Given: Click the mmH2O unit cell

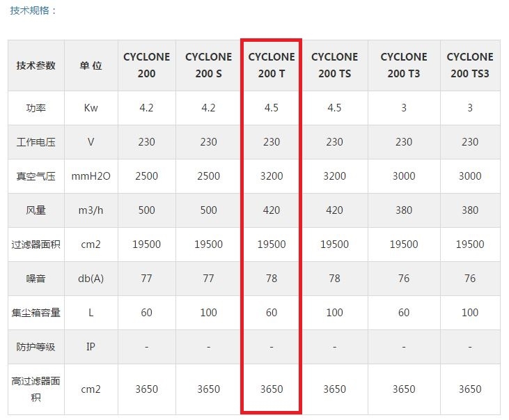Looking at the screenshot, I should [91, 176].
